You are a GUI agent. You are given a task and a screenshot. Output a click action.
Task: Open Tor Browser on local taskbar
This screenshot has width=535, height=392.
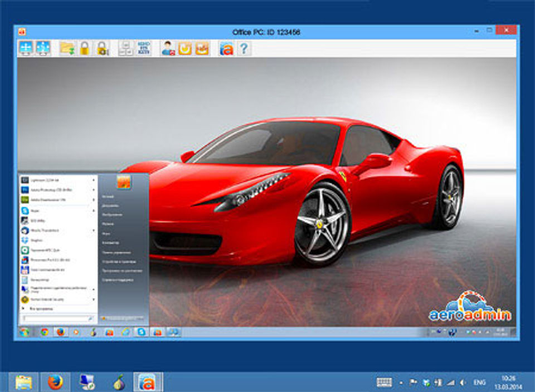click(x=119, y=382)
